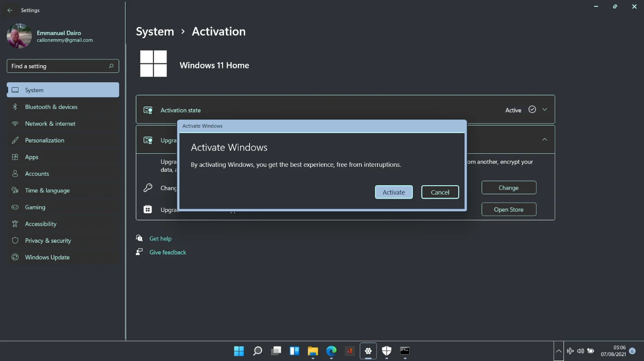Collapse the Upgrade edition section chevron

pyautogui.click(x=545, y=139)
